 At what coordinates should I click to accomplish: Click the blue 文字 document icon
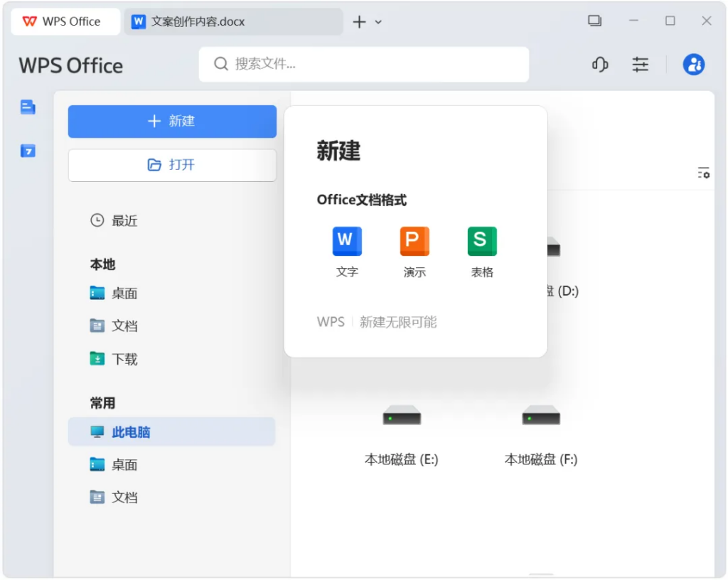[347, 242]
